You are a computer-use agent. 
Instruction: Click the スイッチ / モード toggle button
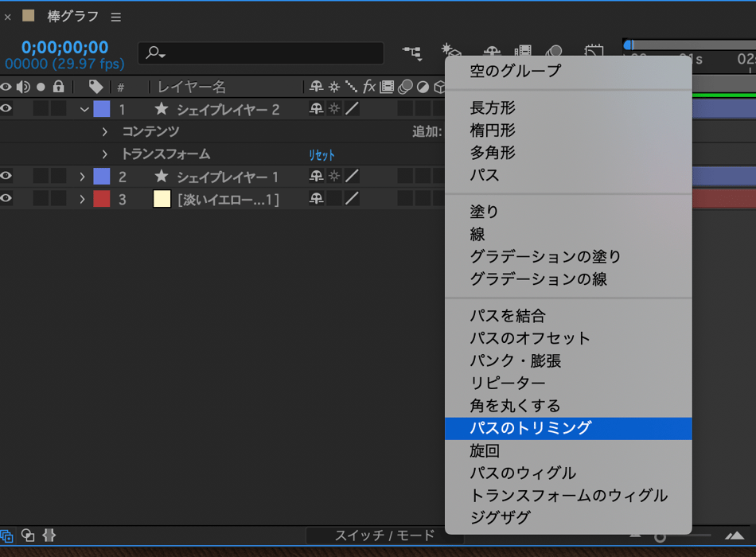pyautogui.click(x=385, y=536)
